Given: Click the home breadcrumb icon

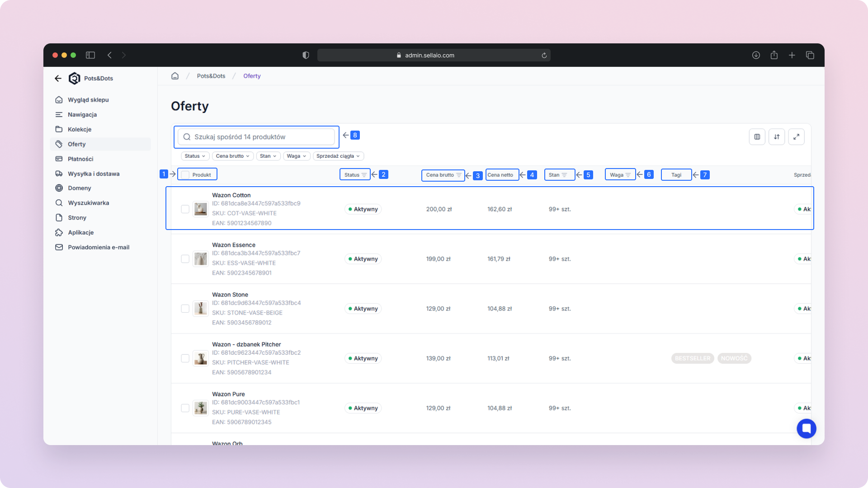Looking at the screenshot, I should pyautogui.click(x=175, y=76).
